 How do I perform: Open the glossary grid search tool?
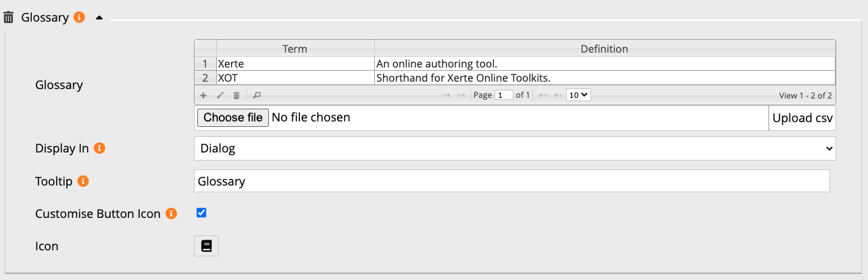pyautogui.click(x=257, y=96)
